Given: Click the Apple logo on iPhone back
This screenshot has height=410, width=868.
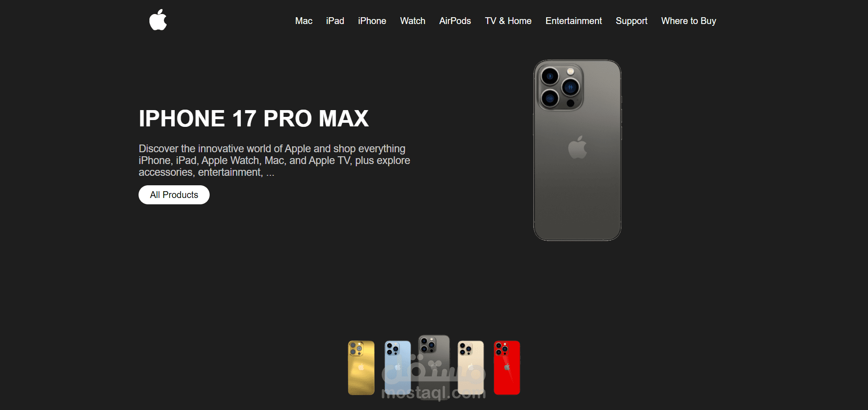Looking at the screenshot, I should (x=577, y=147).
